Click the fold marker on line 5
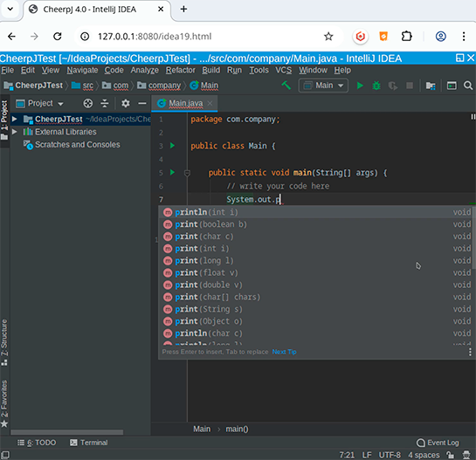476x460 pixels. tap(187, 173)
